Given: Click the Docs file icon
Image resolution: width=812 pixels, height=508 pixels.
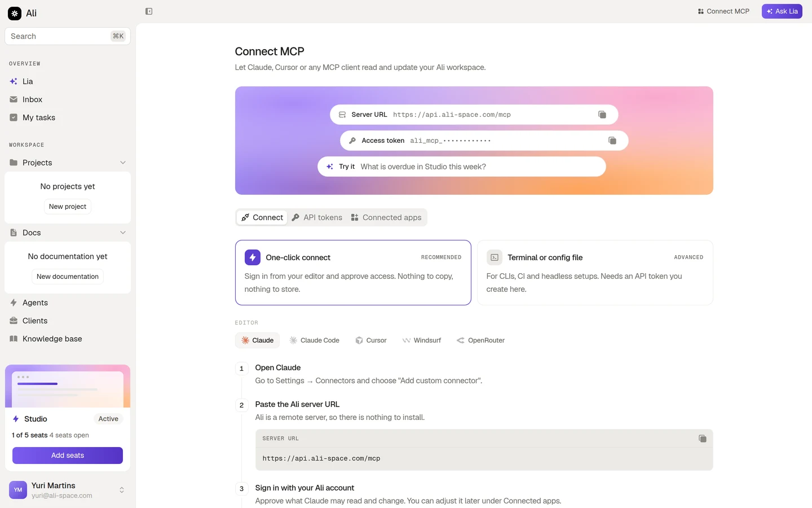Looking at the screenshot, I should [14, 233].
